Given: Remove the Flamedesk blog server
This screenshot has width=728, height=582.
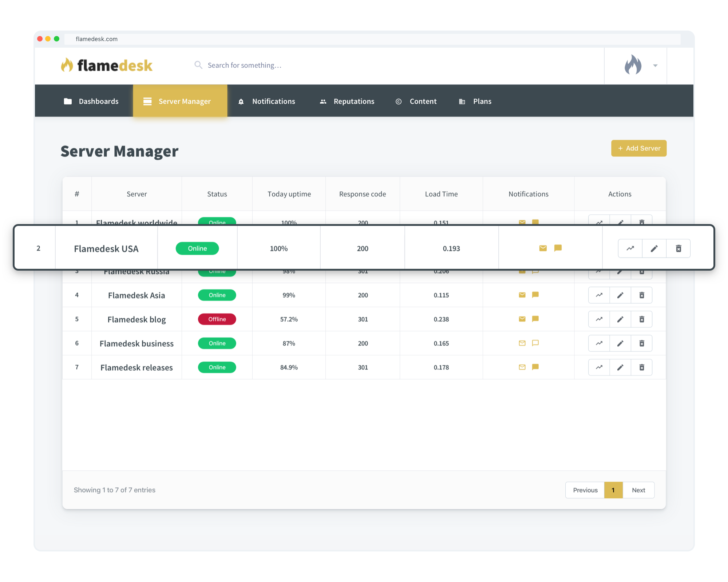Looking at the screenshot, I should point(642,319).
